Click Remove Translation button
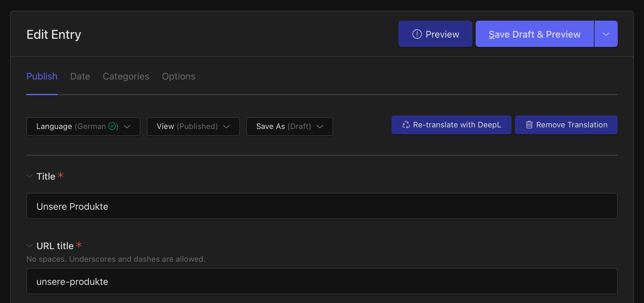Screen dimensions: 644x303 [x=566, y=125]
